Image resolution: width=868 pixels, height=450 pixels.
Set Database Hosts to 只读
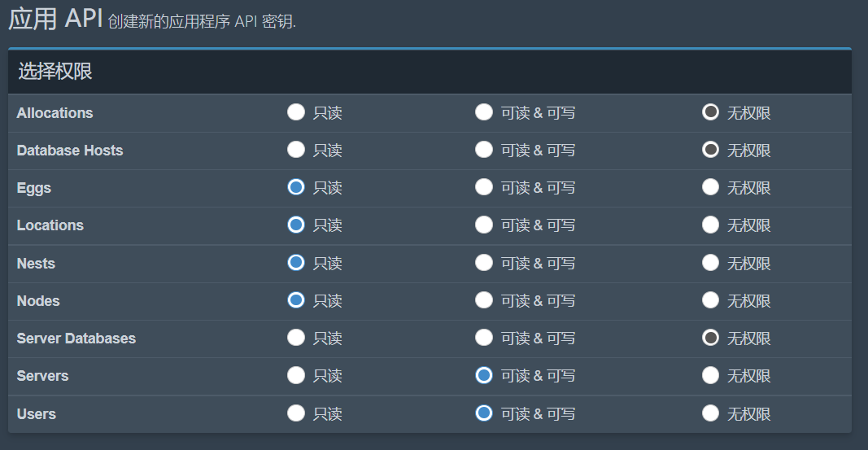pos(296,150)
